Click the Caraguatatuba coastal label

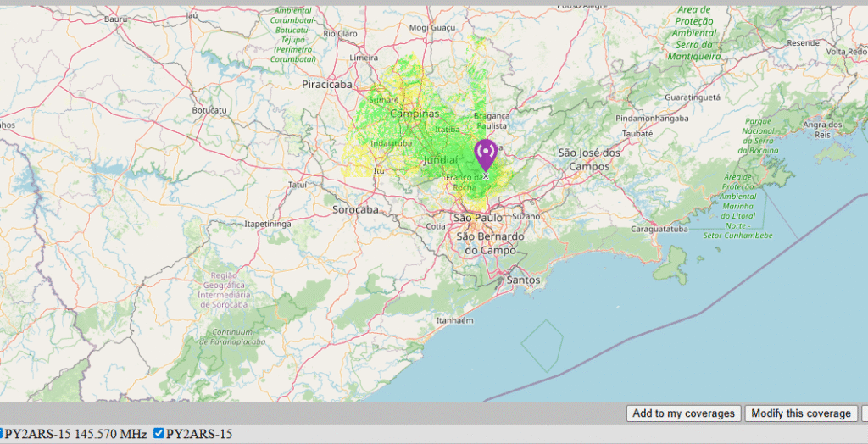(664, 230)
